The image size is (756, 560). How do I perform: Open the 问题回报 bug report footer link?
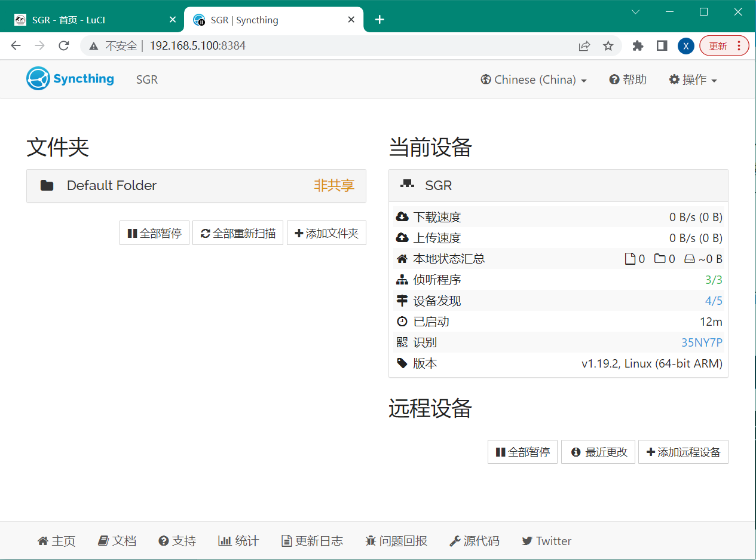point(396,541)
